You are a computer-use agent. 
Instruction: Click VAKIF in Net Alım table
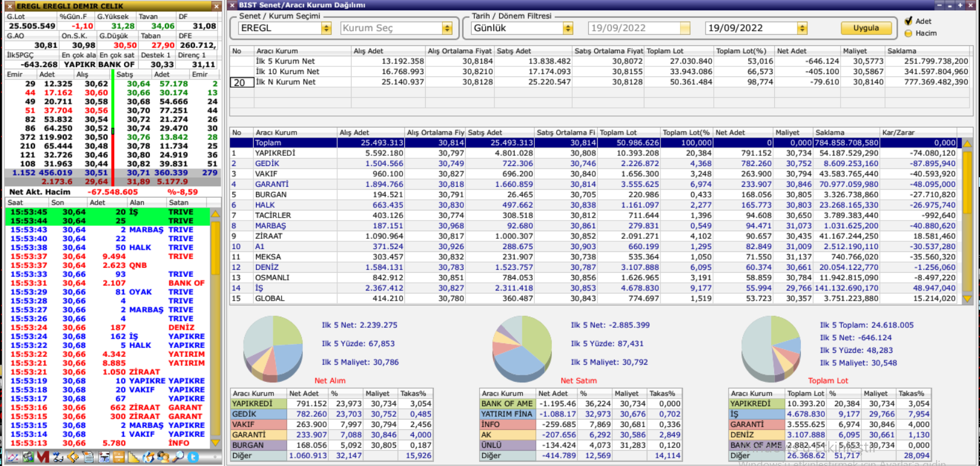[x=258, y=424]
